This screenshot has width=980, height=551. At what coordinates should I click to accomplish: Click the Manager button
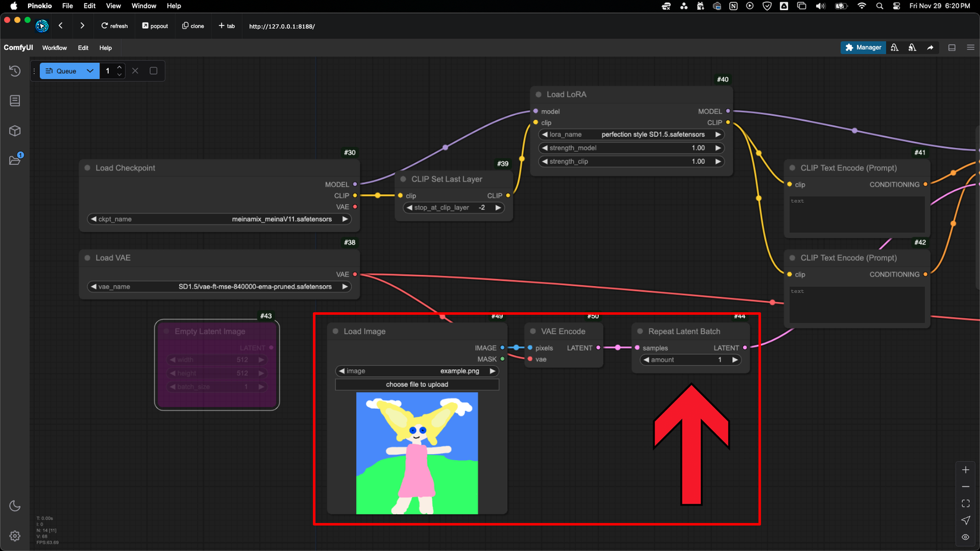click(x=863, y=47)
